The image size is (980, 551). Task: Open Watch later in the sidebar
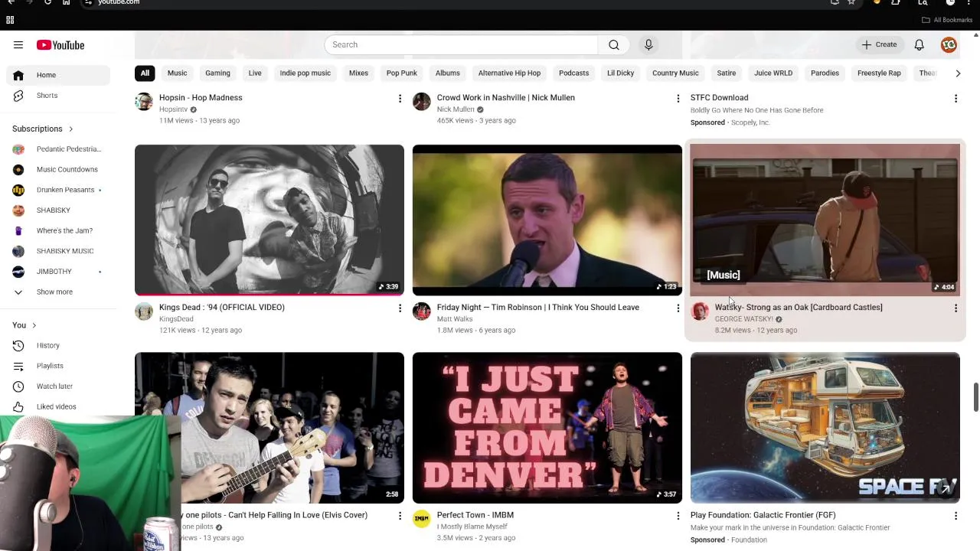point(58,386)
